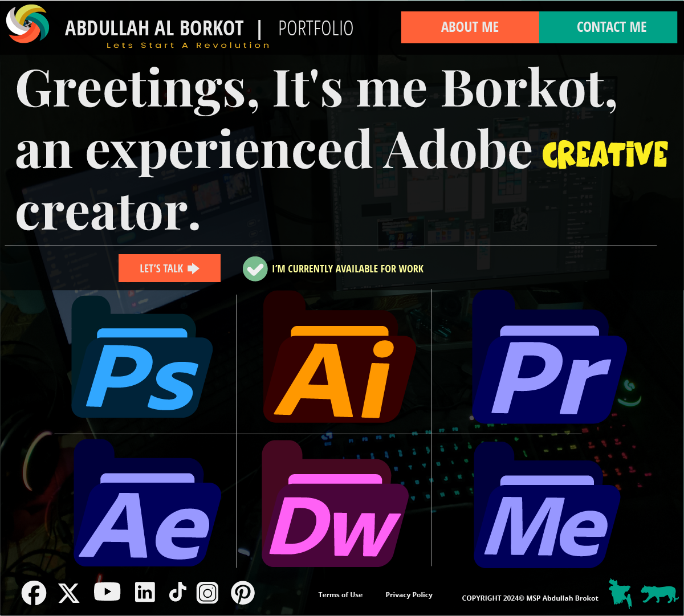Image resolution: width=684 pixels, height=616 pixels.
Task: Click the yellow CREATIVE graphic text
Action: coord(605,154)
